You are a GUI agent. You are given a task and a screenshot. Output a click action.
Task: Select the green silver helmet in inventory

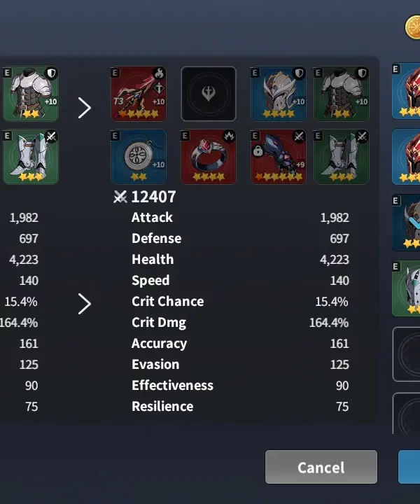406,288
